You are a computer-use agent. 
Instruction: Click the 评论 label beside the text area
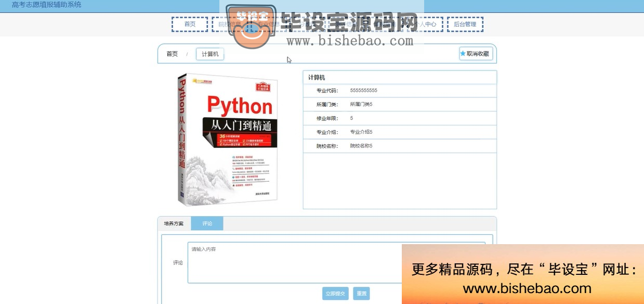[x=178, y=263]
